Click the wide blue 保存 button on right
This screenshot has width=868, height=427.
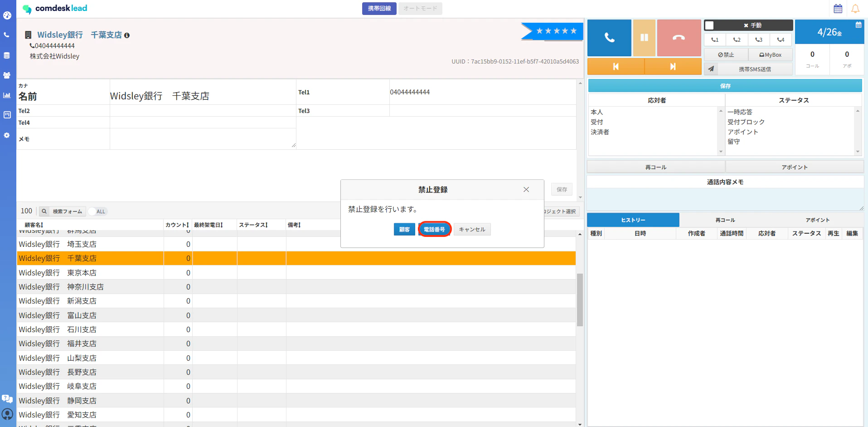[x=725, y=86]
